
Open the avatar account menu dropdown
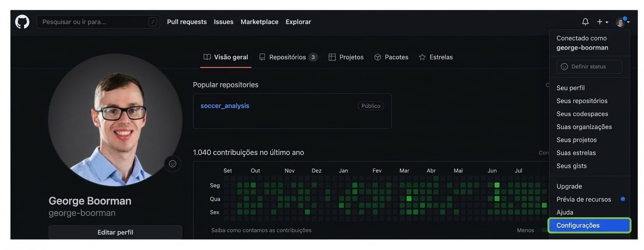coord(622,22)
